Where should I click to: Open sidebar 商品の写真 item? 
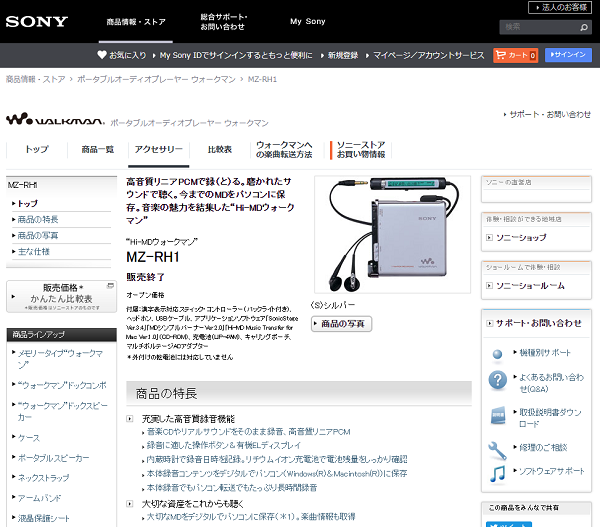point(38,236)
